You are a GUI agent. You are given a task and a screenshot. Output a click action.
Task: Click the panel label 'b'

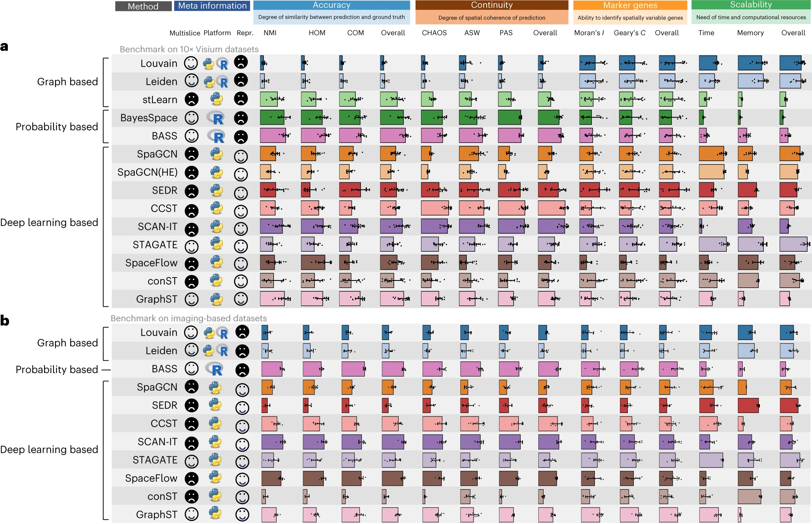tap(4, 321)
